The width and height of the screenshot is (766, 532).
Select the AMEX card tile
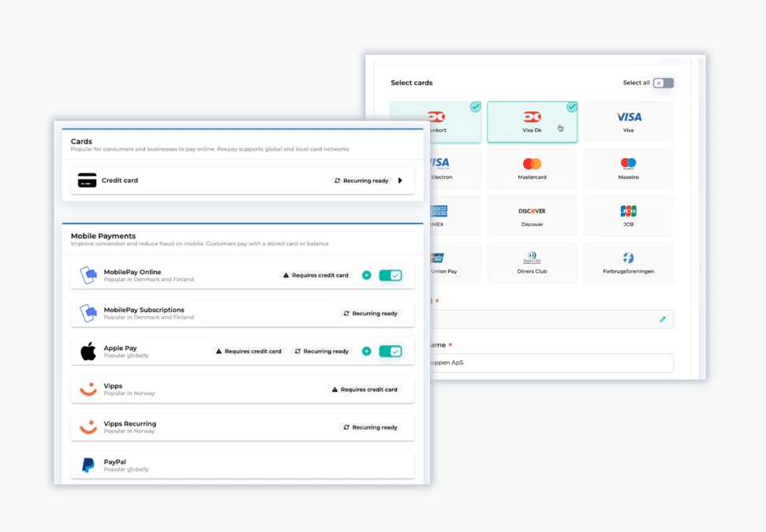(455, 216)
